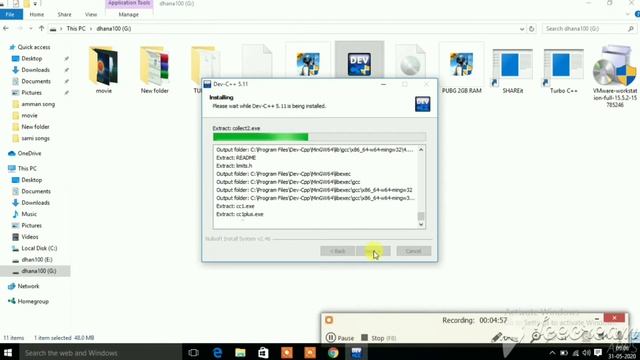
Task: Click the taskbar search box
Action: click(100, 353)
